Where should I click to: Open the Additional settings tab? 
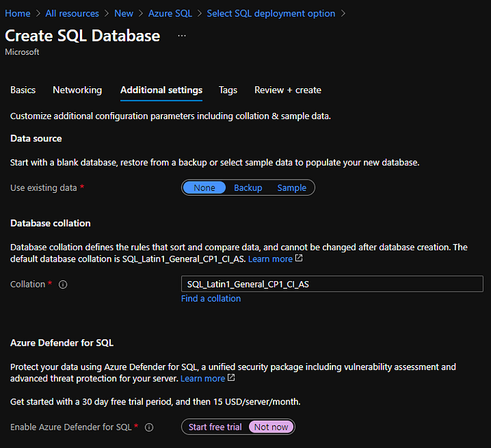click(x=161, y=90)
